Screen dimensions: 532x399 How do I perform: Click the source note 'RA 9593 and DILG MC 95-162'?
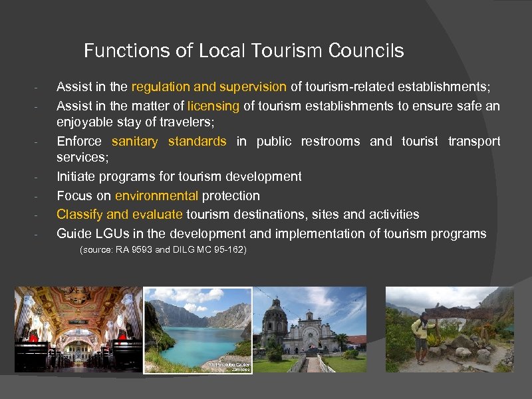[163, 250]
